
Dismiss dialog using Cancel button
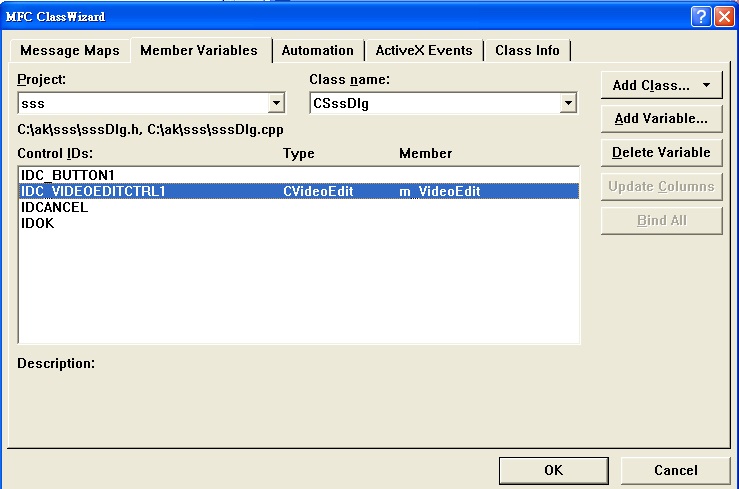click(x=675, y=471)
